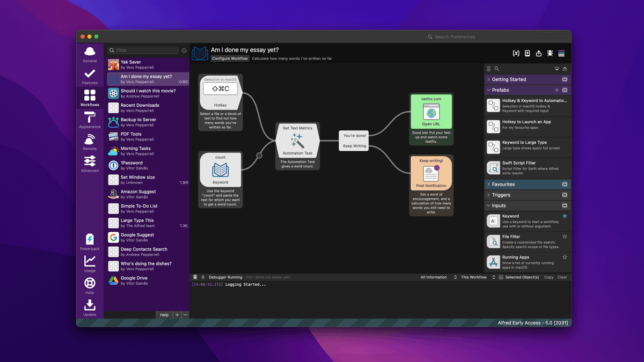Open the General preferences section

[x=90, y=55]
